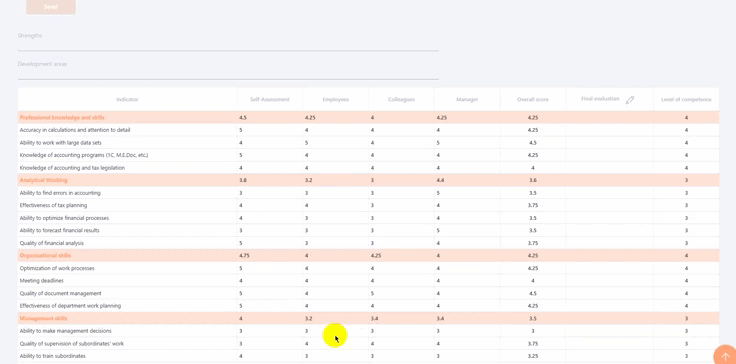Click overall score 3.75 for tax planning
Image resolution: width=736 pixels, height=364 pixels.
click(533, 205)
